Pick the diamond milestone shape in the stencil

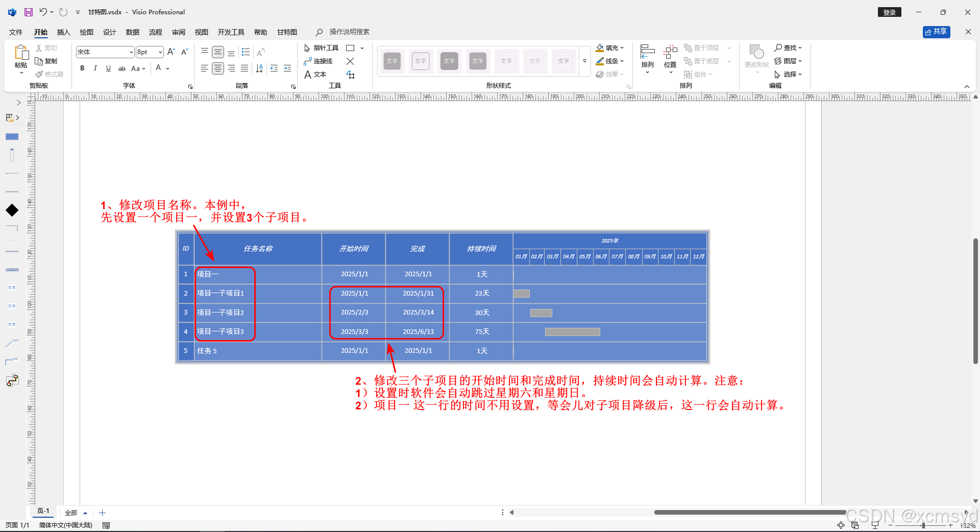click(x=12, y=210)
